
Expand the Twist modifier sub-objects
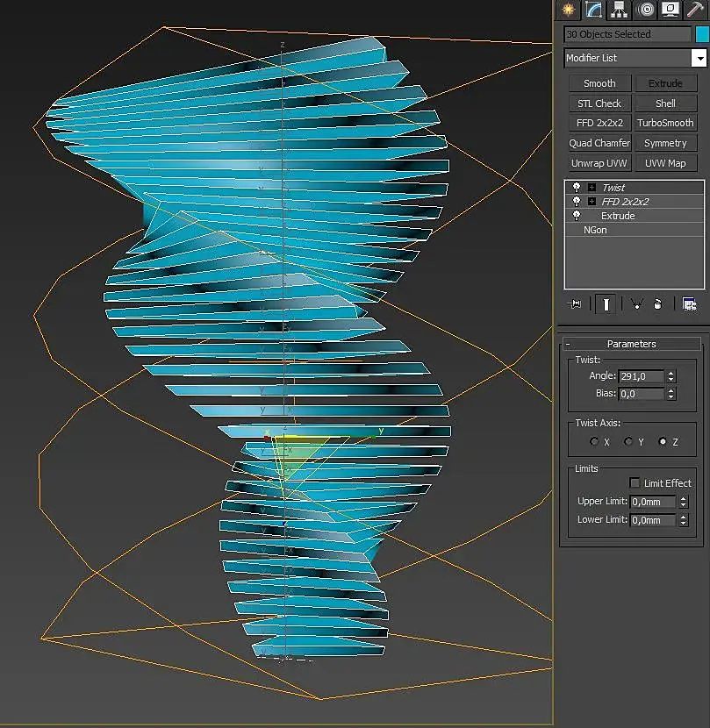point(592,188)
